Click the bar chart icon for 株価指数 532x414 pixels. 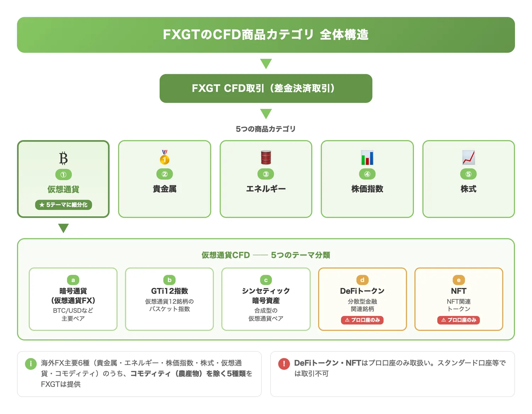coord(367,157)
